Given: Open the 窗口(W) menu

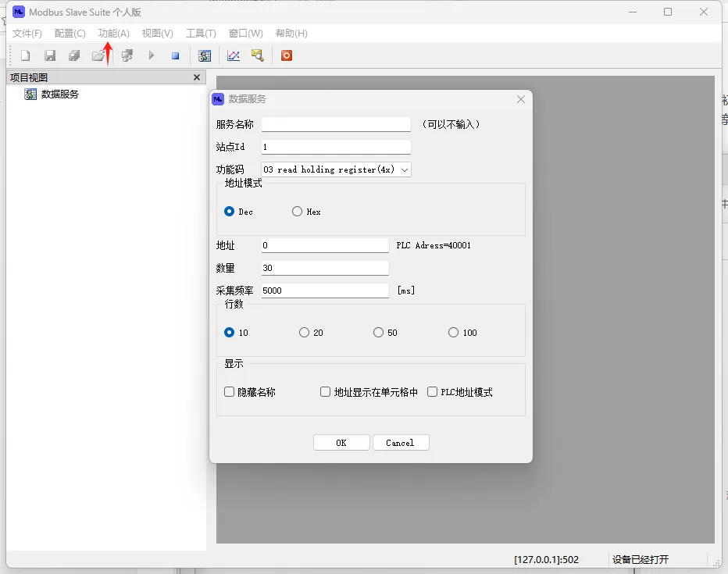Looking at the screenshot, I should [x=245, y=34].
